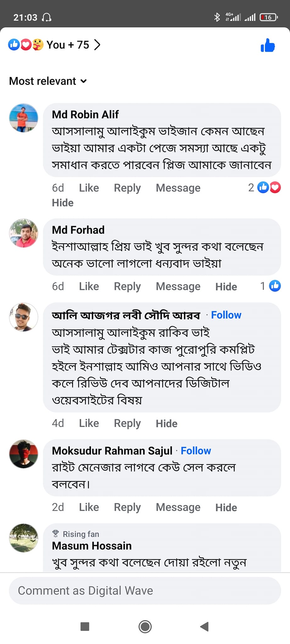This screenshot has height=644, width=290.
Task: Message Moksudur Rahman Sajul from his comment
Action: point(178,507)
